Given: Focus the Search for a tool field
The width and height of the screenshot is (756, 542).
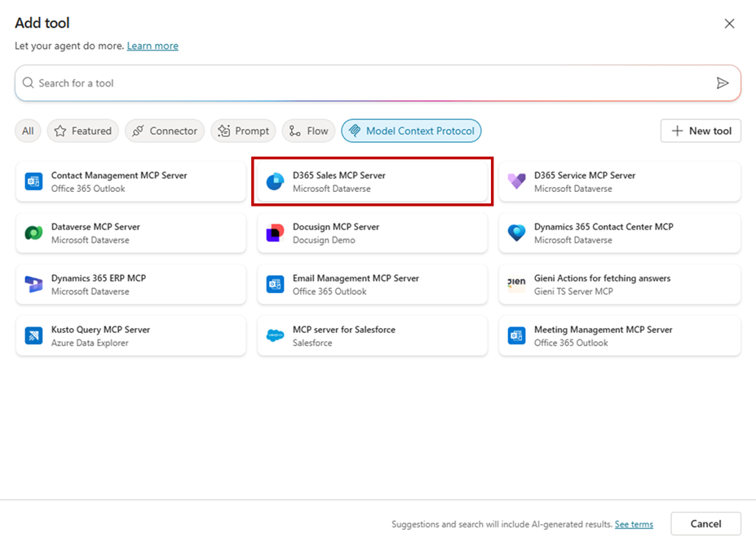Looking at the screenshot, I should tap(367, 83).
